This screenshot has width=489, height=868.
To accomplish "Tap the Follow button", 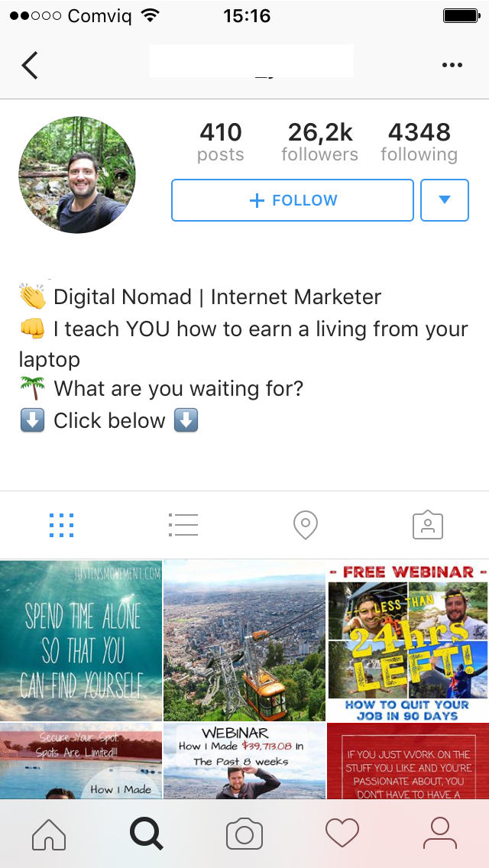I will [293, 200].
